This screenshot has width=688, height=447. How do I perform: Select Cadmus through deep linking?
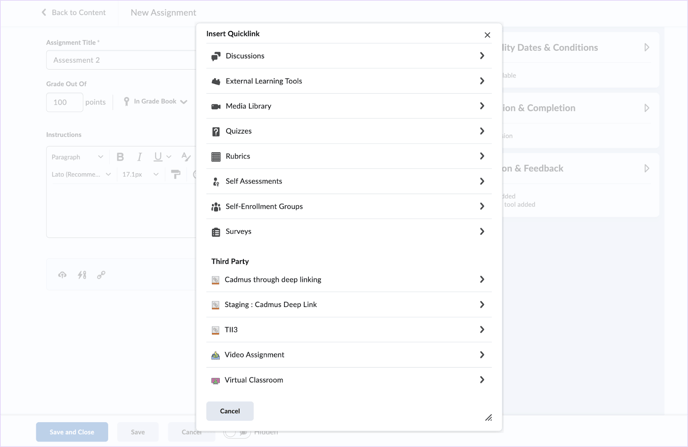coord(272,280)
